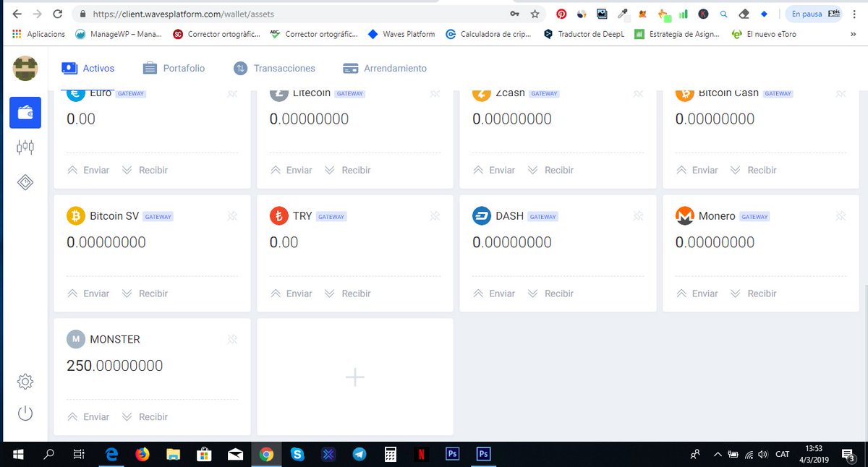Switch to the Arrendamiento tab
Image resolution: width=868 pixels, height=467 pixels.
[x=385, y=68]
